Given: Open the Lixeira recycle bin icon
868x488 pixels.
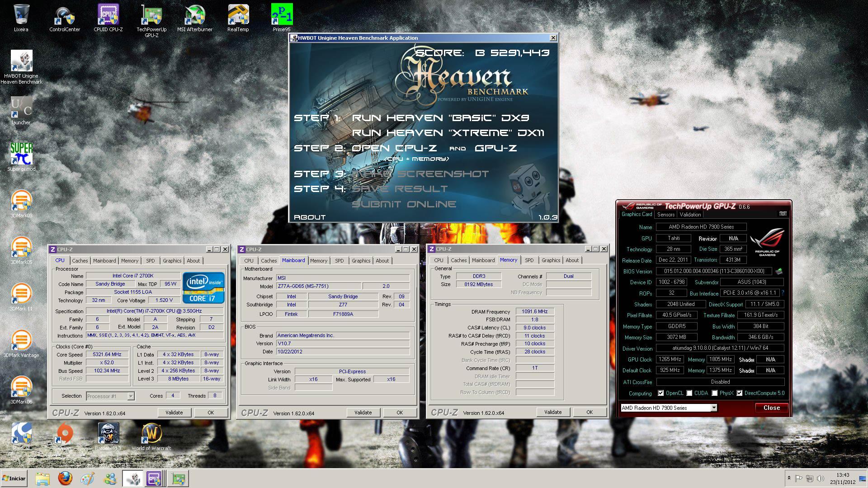Looking at the screenshot, I should pyautogui.click(x=21, y=18).
